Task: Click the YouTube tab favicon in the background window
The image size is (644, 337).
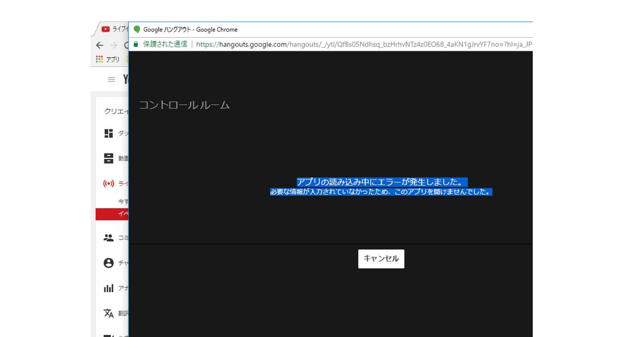Action: [106, 29]
